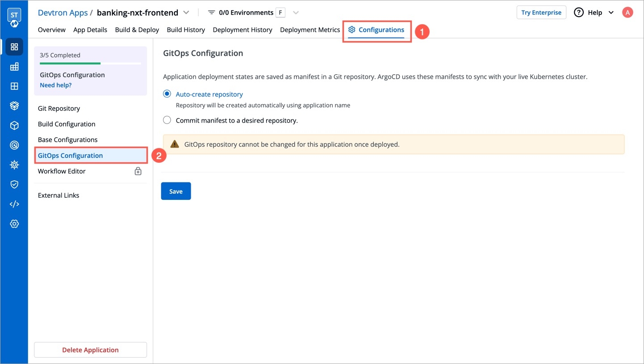Open Chart Store stacked-layers sidebar icon
This screenshot has height=364, width=644.
click(x=14, y=106)
